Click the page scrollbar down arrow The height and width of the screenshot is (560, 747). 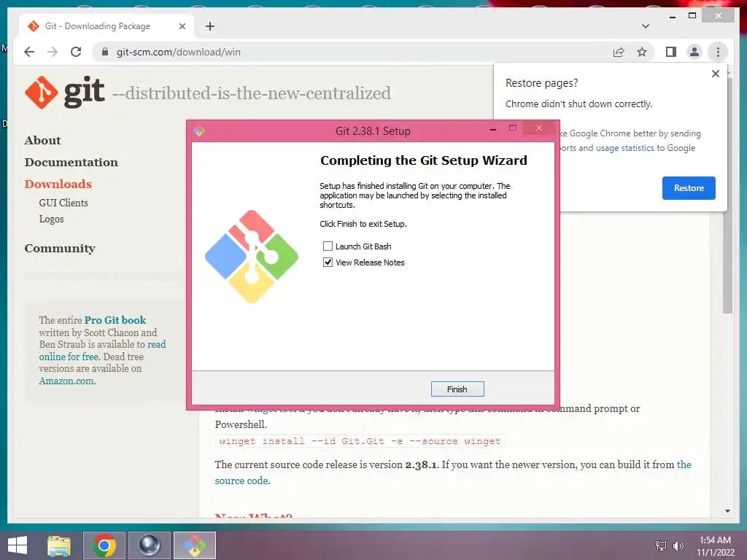click(x=727, y=511)
